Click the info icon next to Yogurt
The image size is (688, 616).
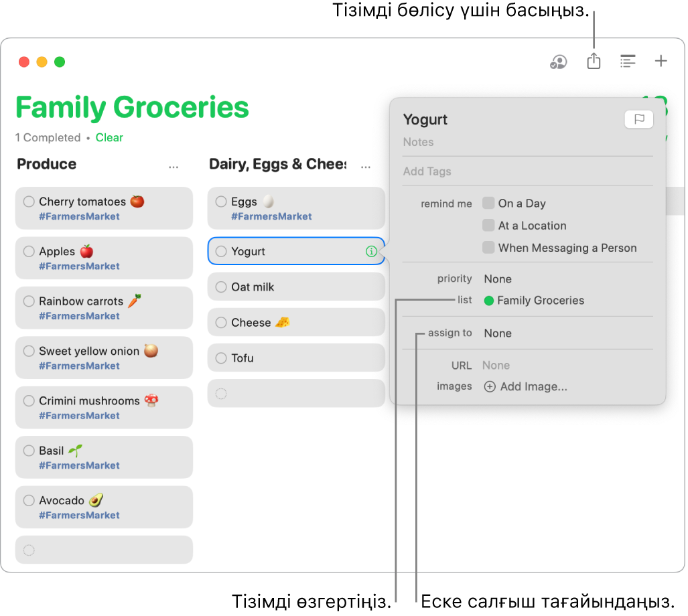[x=373, y=251]
